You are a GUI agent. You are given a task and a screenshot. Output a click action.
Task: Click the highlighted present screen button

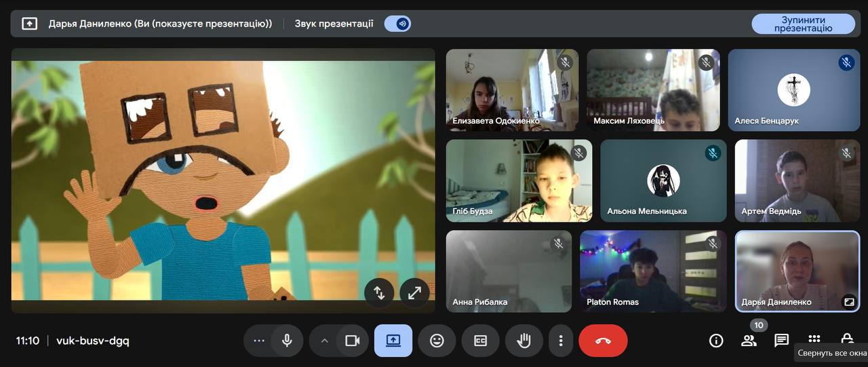click(393, 341)
